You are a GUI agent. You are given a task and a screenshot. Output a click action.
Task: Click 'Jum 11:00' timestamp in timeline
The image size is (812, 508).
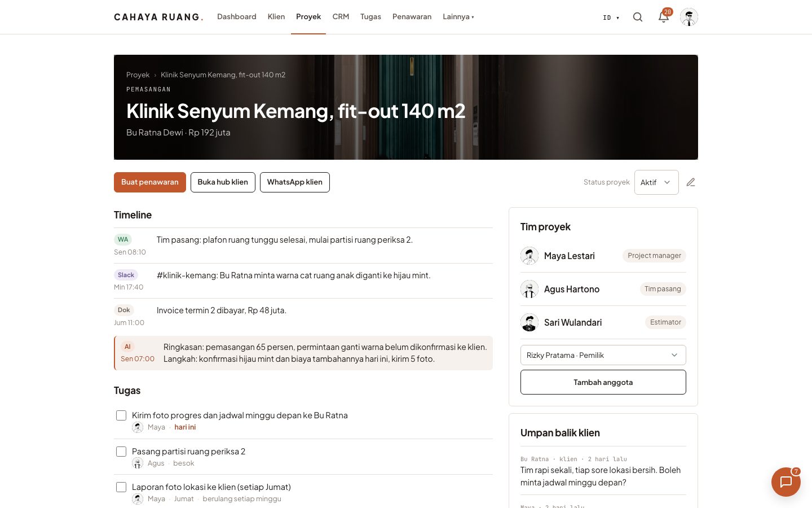point(129,323)
